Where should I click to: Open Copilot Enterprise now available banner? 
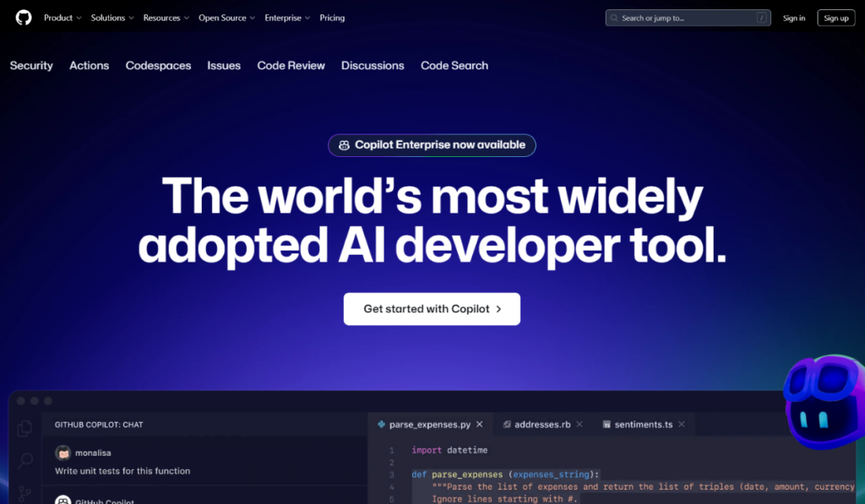pyautogui.click(x=432, y=145)
